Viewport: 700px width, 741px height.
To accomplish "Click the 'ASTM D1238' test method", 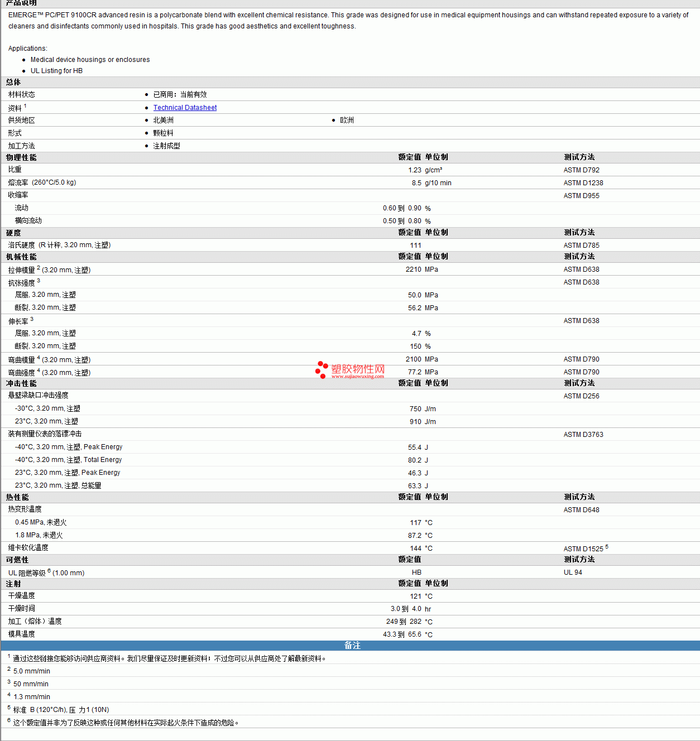I will (x=583, y=183).
